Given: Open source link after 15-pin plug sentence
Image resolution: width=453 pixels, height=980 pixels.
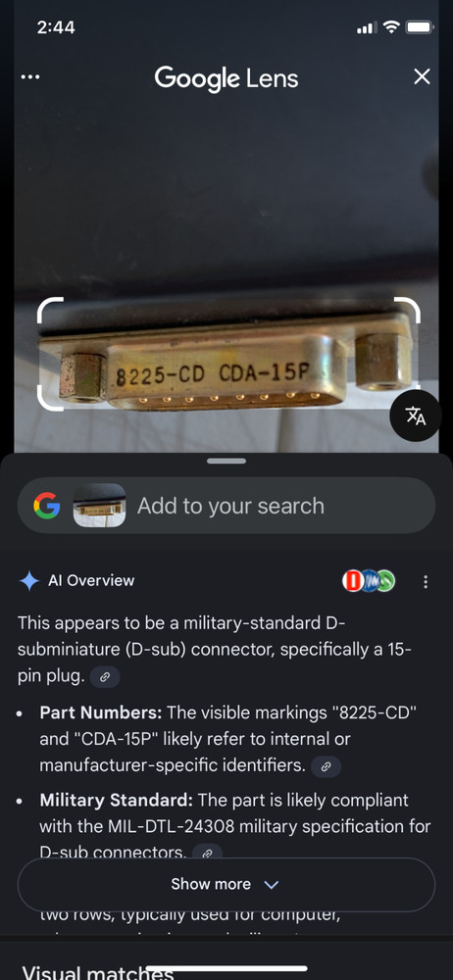Looking at the screenshot, I should tap(105, 677).
